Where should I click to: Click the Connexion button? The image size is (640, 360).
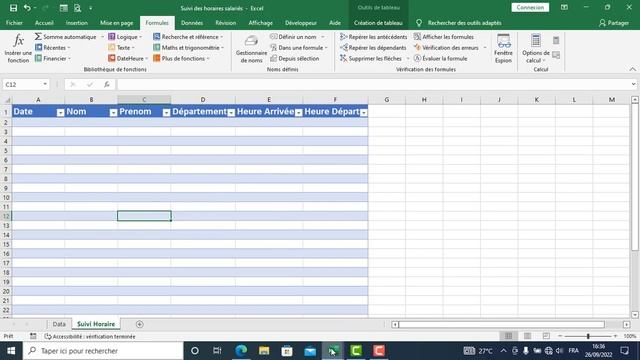coord(530,7)
